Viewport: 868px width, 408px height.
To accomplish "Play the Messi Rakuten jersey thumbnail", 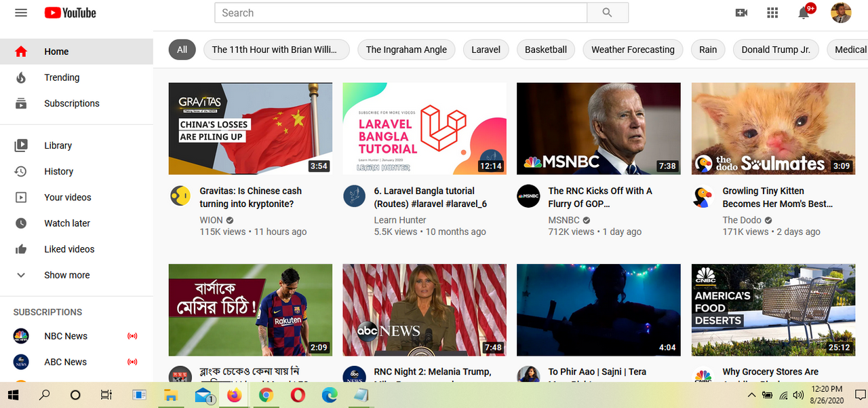I will point(250,310).
